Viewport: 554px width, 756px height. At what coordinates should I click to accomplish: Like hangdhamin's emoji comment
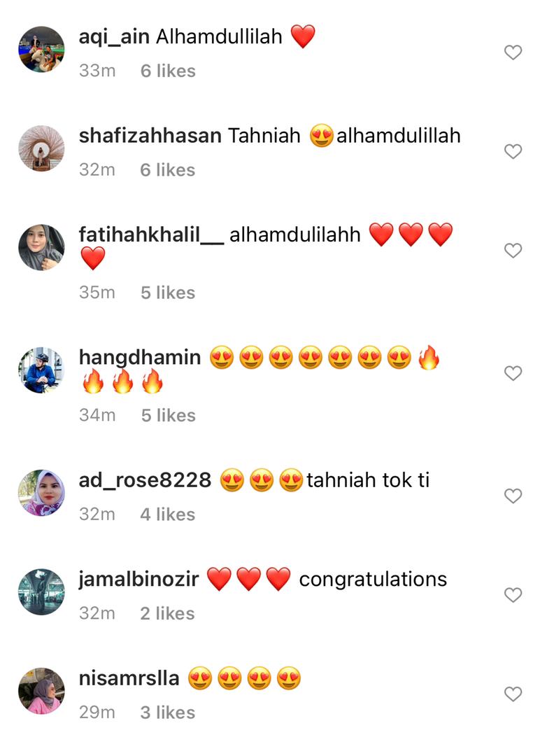513,372
